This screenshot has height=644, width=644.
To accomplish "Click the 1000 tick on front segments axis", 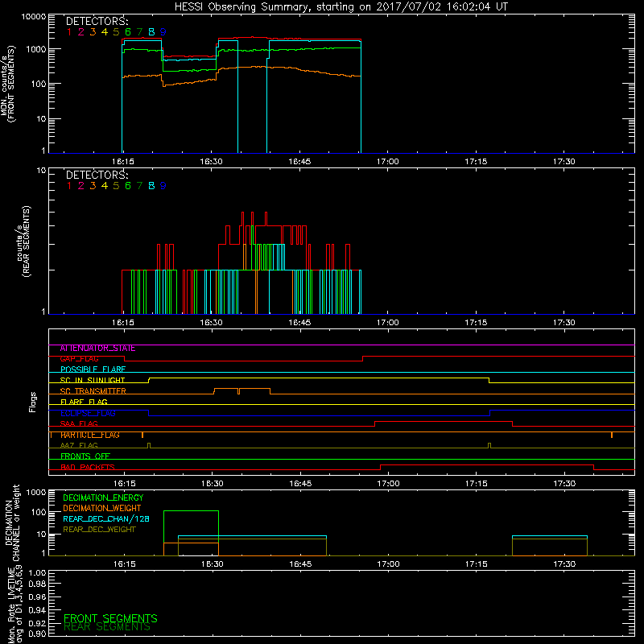I will tap(35, 49).
